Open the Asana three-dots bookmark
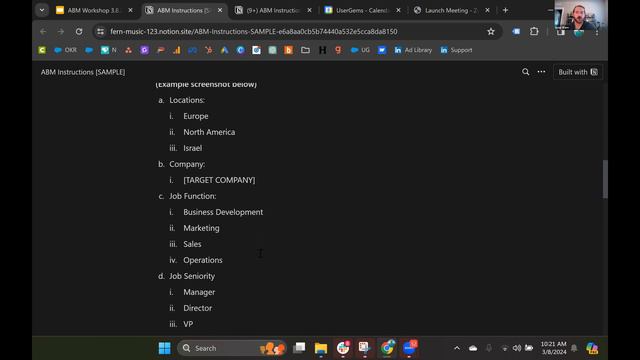640x360 pixels. click(x=129, y=50)
